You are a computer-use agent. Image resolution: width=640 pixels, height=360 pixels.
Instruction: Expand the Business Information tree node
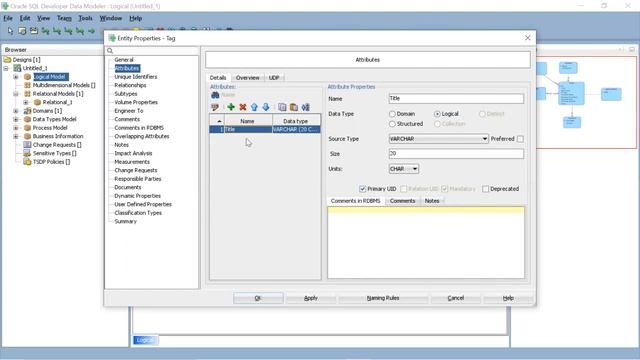click(x=16, y=136)
